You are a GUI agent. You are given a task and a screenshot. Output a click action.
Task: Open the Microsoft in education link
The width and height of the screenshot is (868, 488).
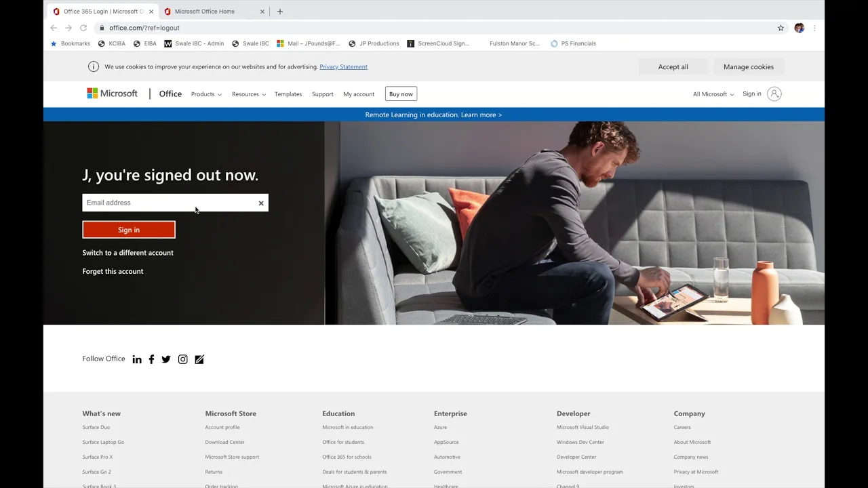click(348, 427)
